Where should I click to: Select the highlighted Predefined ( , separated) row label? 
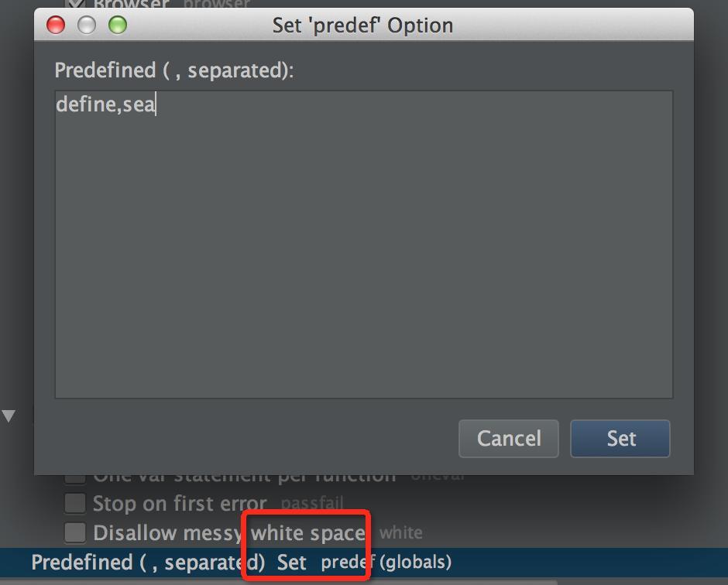(x=148, y=563)
